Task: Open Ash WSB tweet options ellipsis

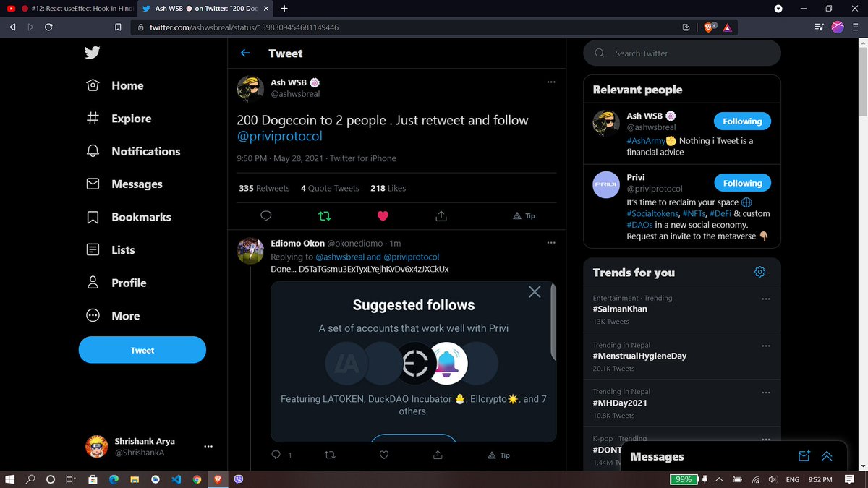Action: (x=551, y=82)
